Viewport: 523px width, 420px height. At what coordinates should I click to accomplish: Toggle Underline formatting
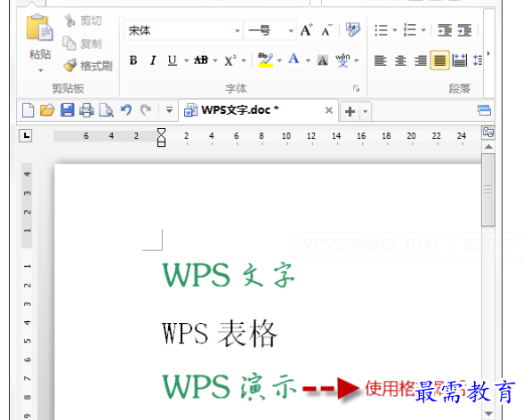pyautogui.click(x=173, y=61)
